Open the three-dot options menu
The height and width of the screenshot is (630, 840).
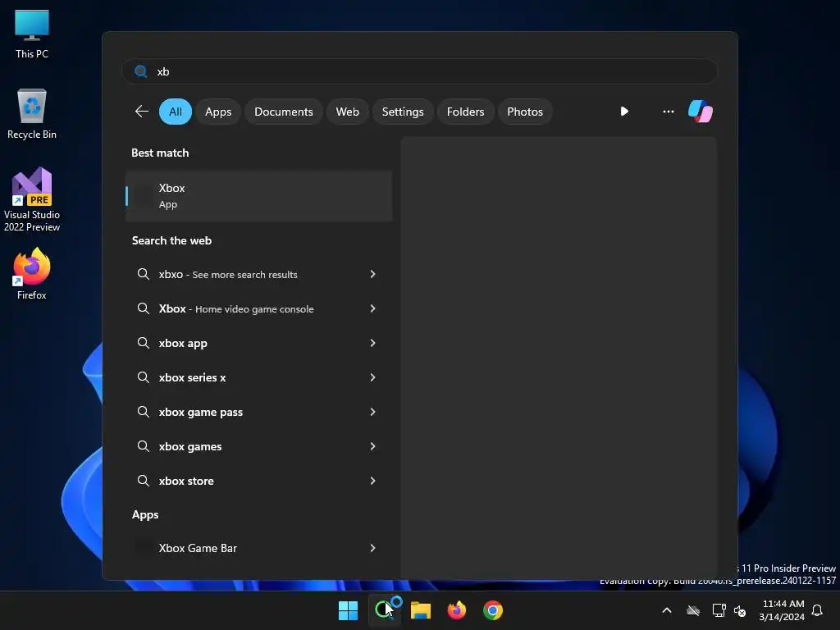click(668, 112)
